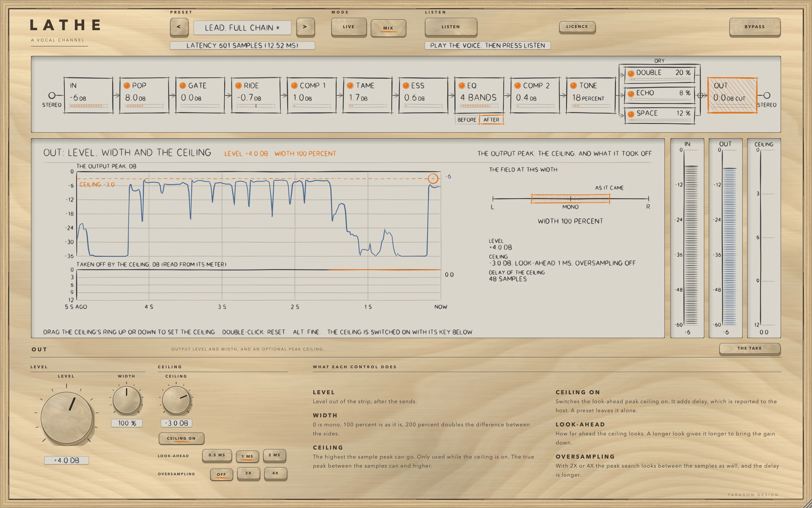Set look-ahead to 2 MS

274,455
